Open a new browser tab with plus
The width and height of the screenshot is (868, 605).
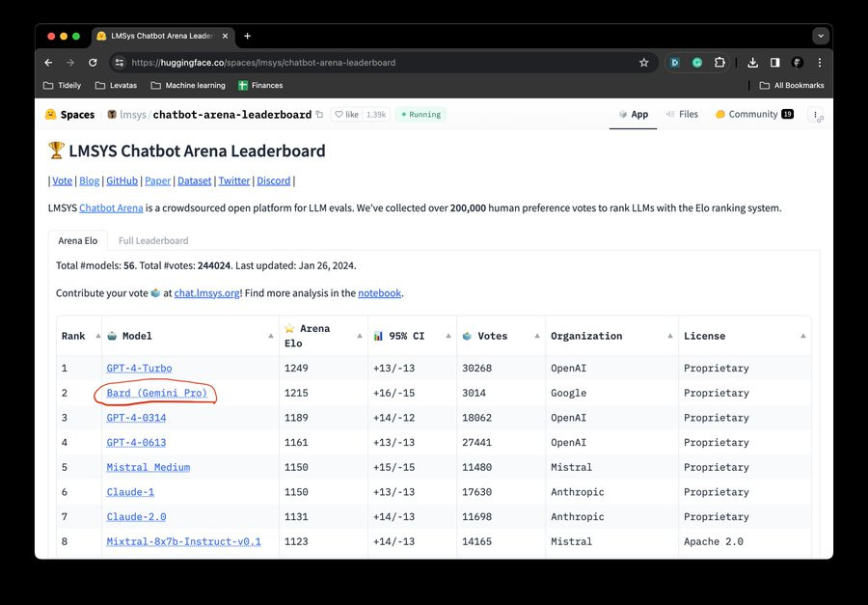(x=248, y=36)
